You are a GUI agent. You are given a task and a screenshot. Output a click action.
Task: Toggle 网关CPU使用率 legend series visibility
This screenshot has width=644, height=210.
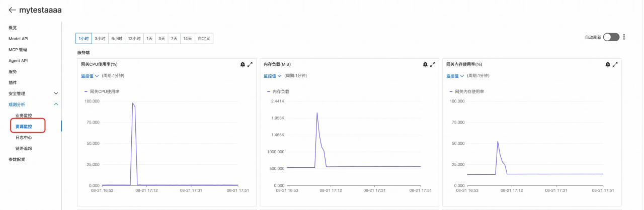point(101,91)
